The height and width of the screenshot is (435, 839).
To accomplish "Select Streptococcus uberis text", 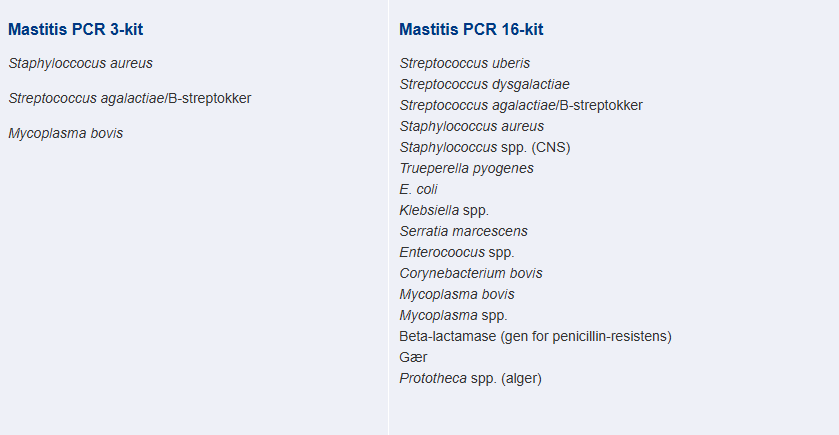I will (x=464, y=63).
